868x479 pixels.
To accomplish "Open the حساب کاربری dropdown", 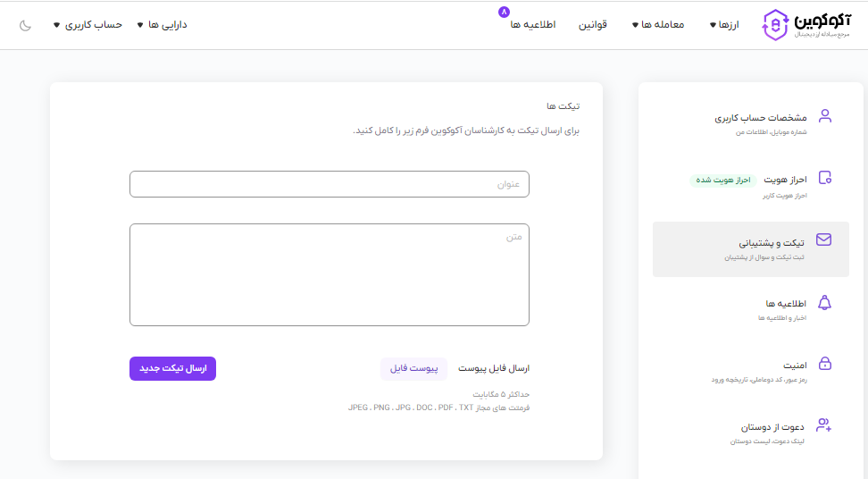I will click(88, 25).
